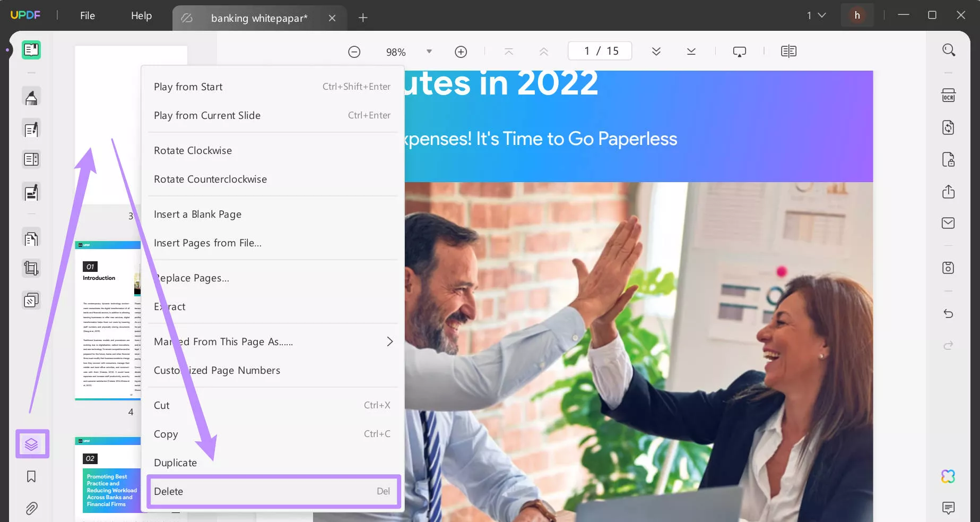Close the banking whitepapar tab
The image size is (980, 522).
(x=332, y=18)
